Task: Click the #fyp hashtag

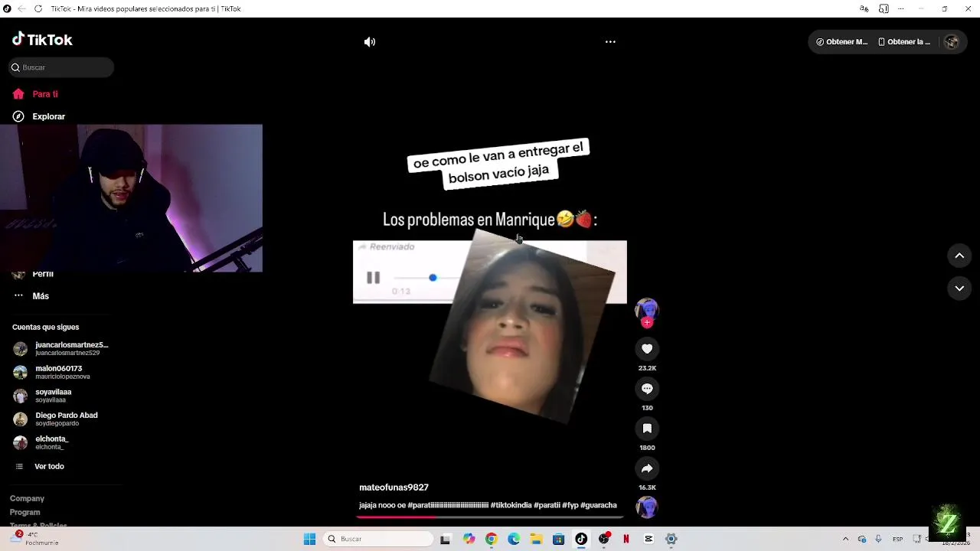Action: (570, 505)
